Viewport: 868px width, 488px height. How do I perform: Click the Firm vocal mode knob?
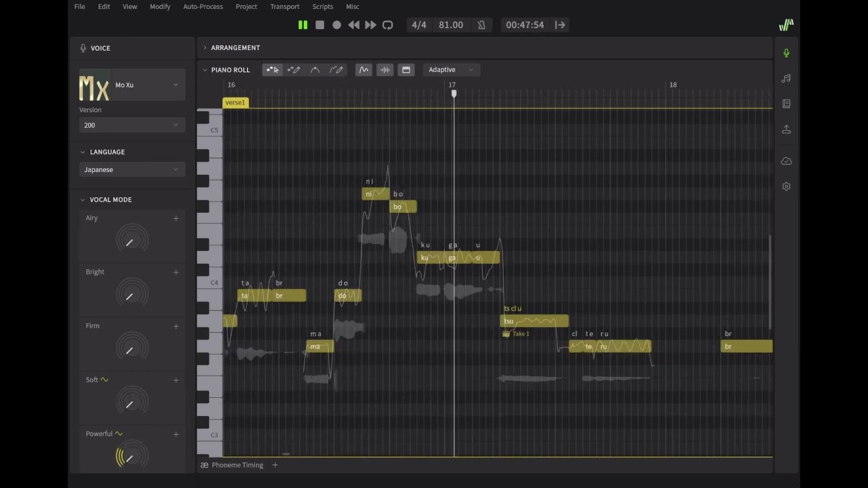pyautogui.click(x=132, y=348)
